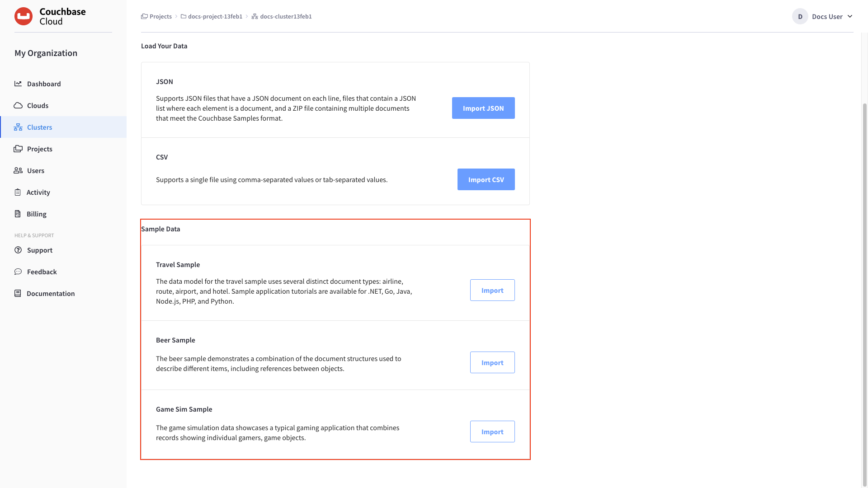Click the Projects folder icon in sidebar
868x488 pixels.
coord(18,149)
